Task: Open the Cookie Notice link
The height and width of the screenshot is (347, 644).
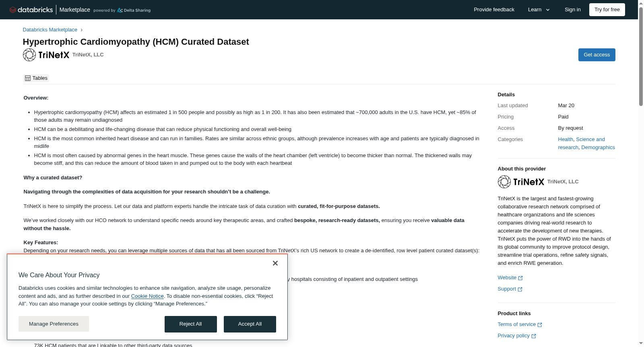Action: (x=147, y=296)
